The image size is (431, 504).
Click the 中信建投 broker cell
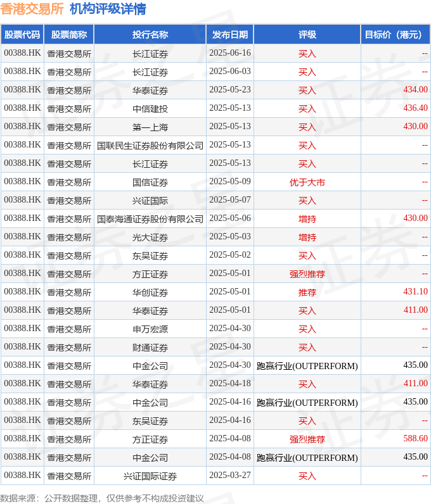[x=150, y=109]
